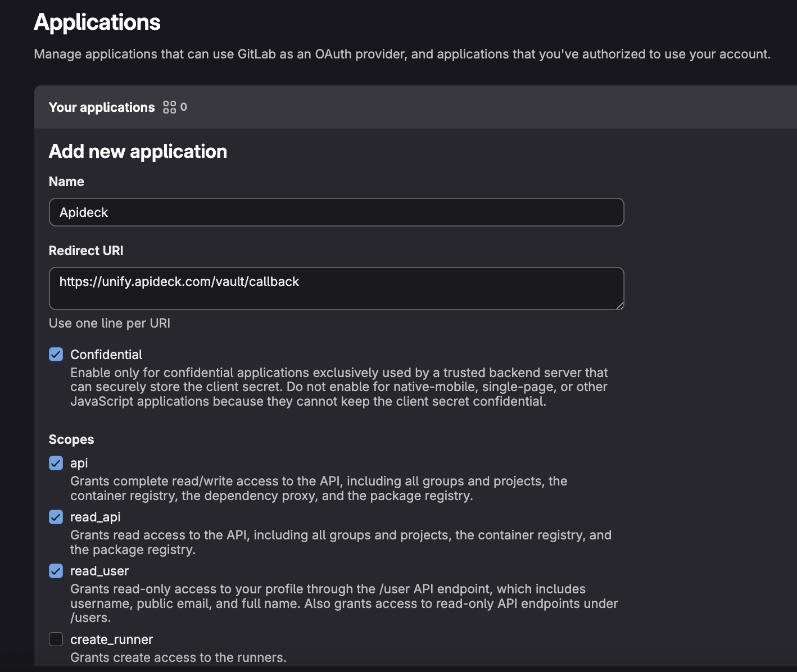This screenshot has width=797, height=672.
Task: Click the Redirect URI resize handle
Action: [x=621, y=306]
